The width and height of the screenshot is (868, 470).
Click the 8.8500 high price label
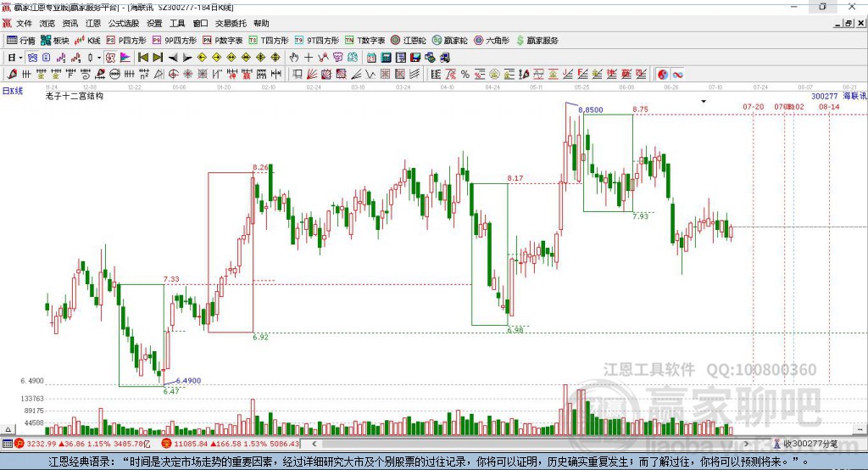(x=591, y=109)
